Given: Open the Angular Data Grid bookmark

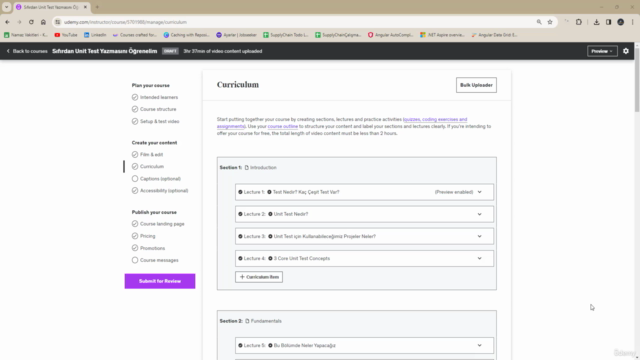Looking at the screenshot, I should pyautogui.click(x=494, y=35).
